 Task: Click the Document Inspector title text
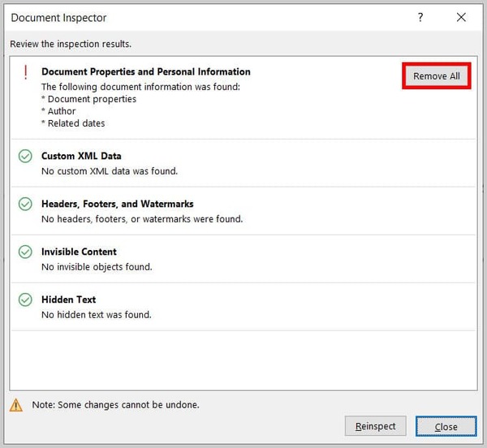[x=58, y=18]
